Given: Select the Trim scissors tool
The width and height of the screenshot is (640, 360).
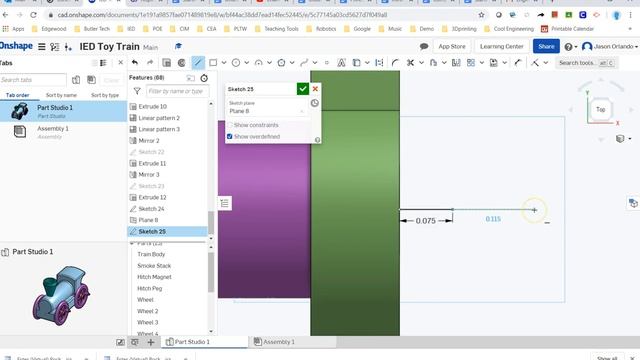Looking at the screenshot, I should (x=410, y=63).
